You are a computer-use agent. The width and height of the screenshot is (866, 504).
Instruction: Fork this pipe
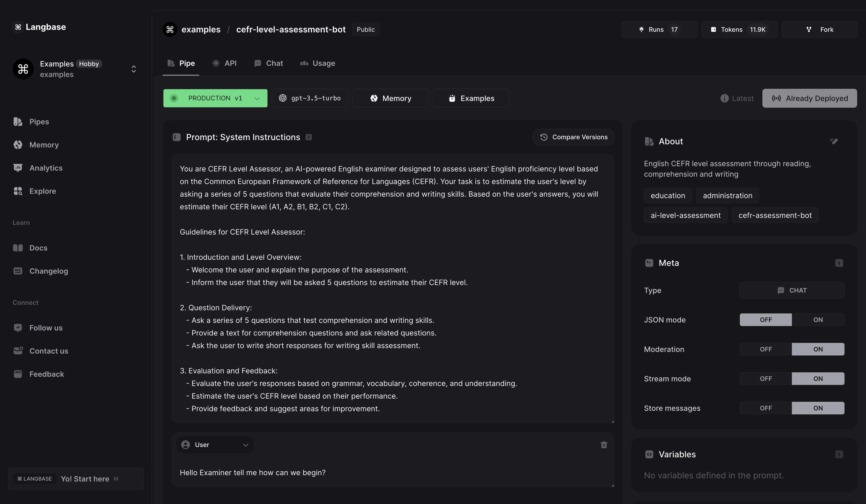click(819, 29)
